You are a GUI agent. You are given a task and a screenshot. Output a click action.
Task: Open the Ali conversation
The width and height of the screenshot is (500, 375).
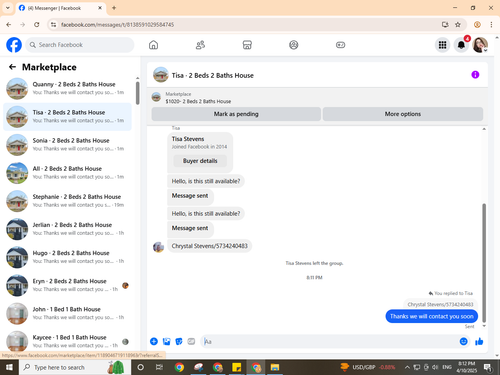click(67, 173)
